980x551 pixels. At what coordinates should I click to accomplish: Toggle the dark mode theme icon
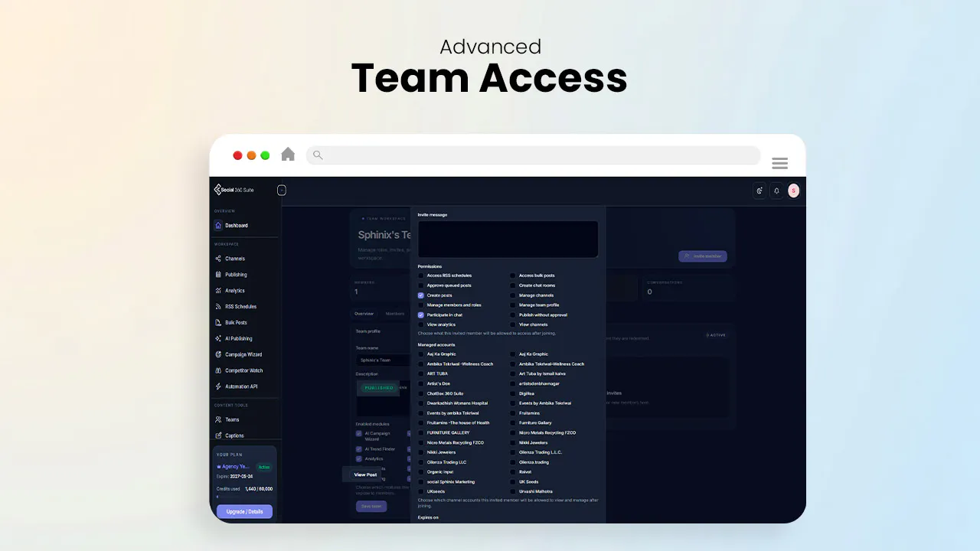(x=759, y=191)
